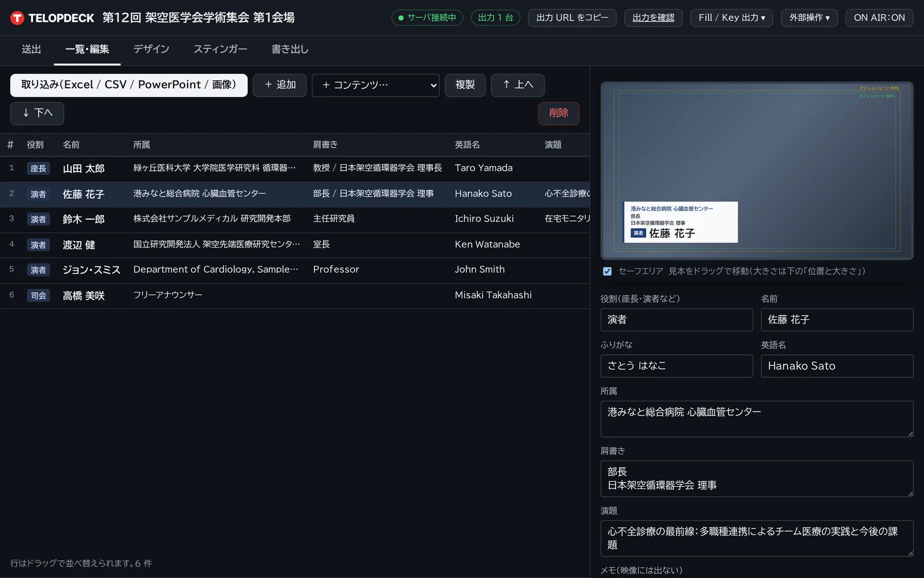The width and height of the screenshot is (924, 578).
Task: Open the 外部操作 dropdown menu
Action: [x=809, y=18]
